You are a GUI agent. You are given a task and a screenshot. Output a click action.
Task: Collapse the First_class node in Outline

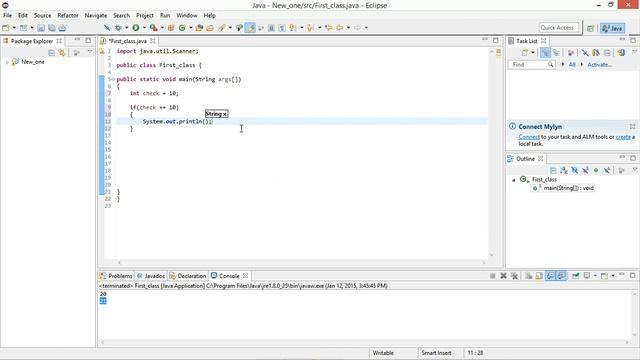[514, 180]
